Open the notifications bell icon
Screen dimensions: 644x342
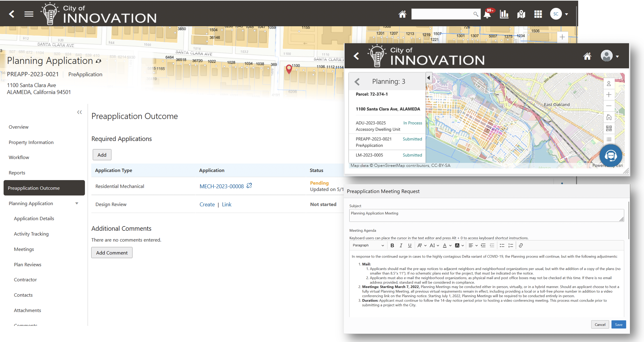pyautogui.click(x=487, y=14)
